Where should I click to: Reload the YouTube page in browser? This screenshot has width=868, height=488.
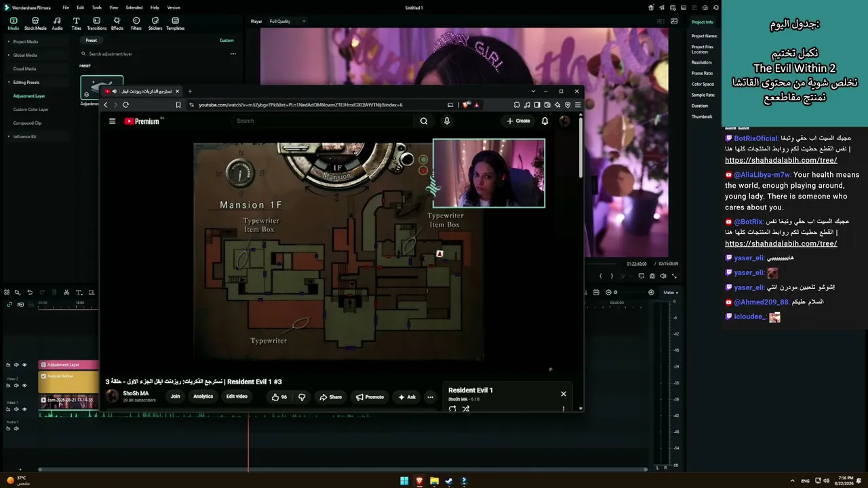click(125, 105)
